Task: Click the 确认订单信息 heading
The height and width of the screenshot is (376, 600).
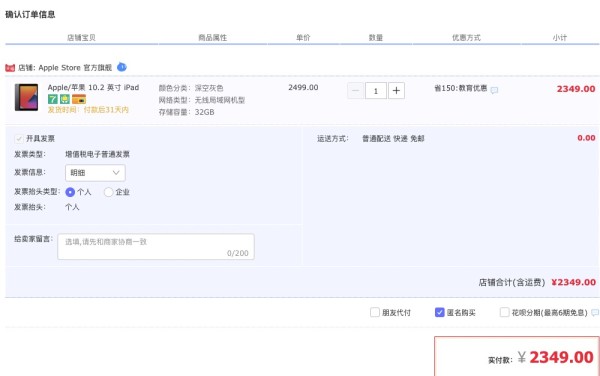Action: click(30, 15)
